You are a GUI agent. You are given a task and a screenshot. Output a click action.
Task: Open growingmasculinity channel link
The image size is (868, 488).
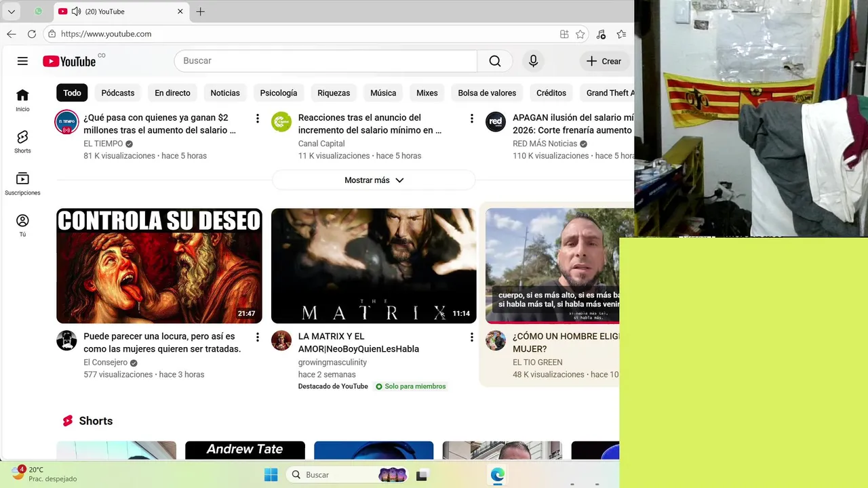click(x=332, y=363)
